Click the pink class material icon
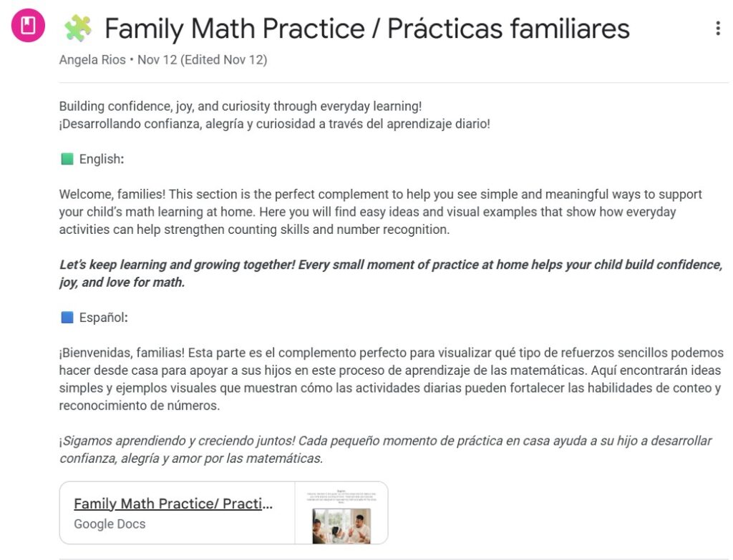733x560 pixels. click(x=28, y=27)
